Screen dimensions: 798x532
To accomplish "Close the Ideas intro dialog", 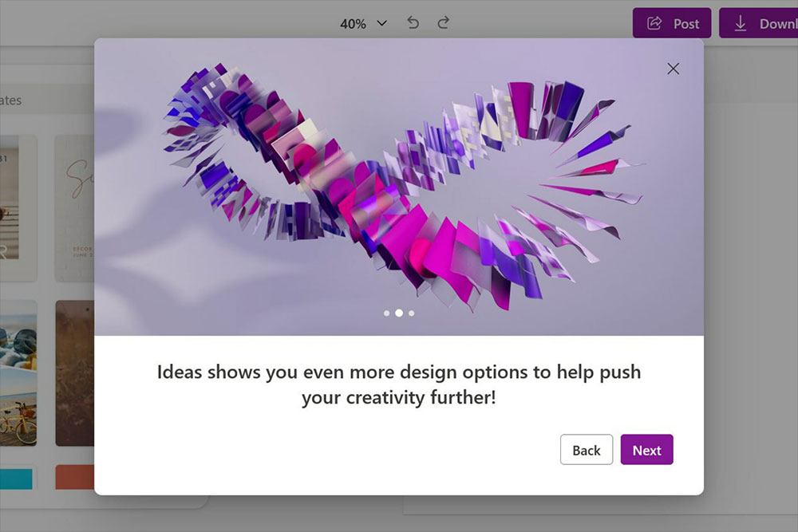I will pos(673,69).
